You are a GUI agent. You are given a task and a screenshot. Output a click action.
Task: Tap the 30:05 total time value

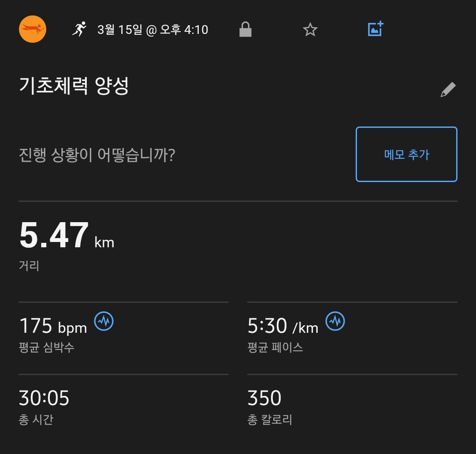[x=44, y=398]
